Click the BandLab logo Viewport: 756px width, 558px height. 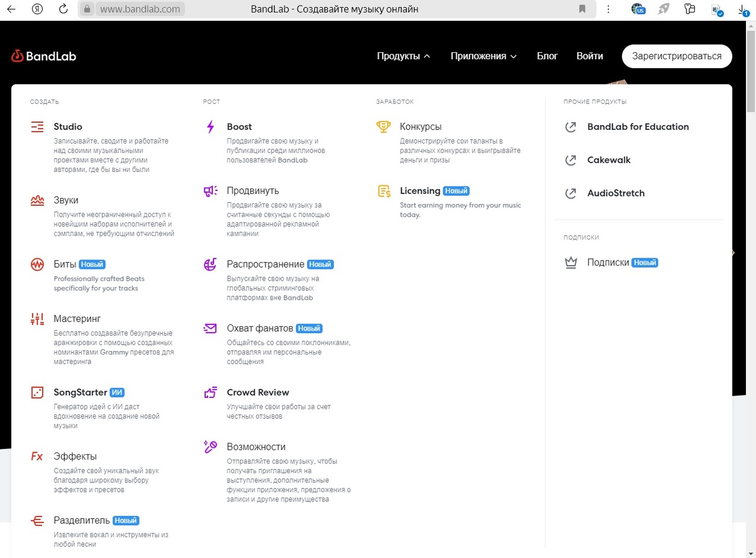click(43, 56)
